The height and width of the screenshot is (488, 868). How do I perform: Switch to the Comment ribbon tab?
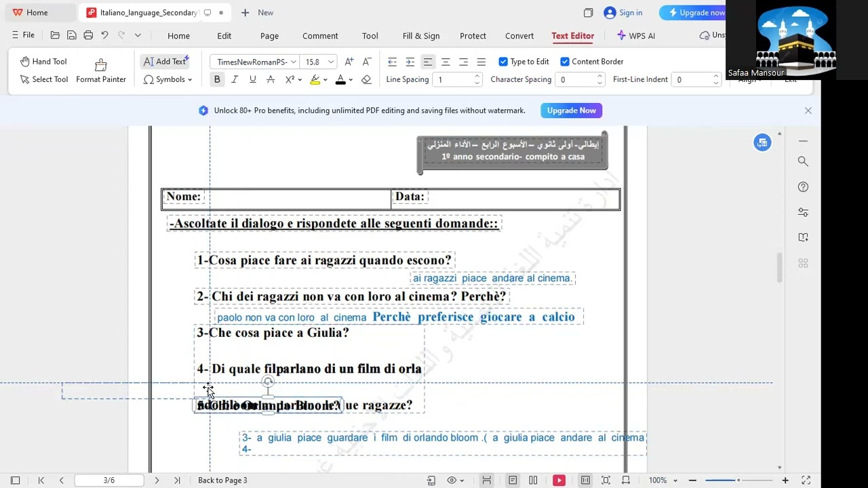click(x=320, y=36)
